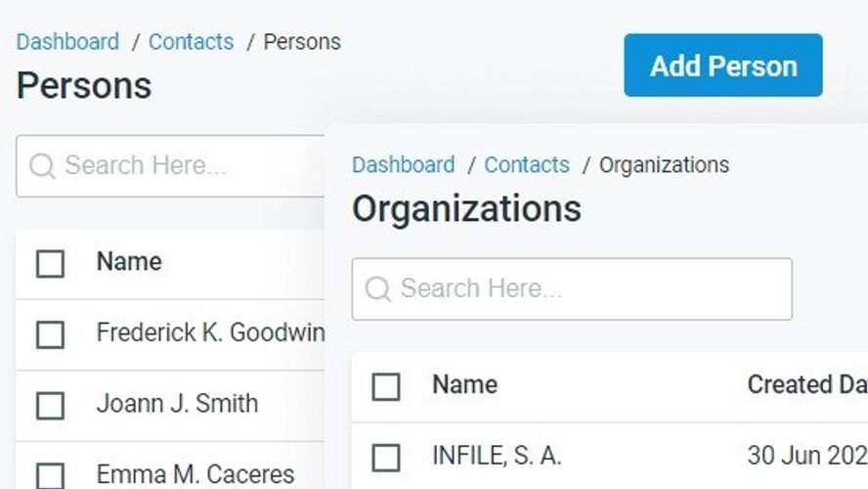Screen dimensions: 868x489
Task: Open the Dashboard link in the Organizations breadcrumb
Action: (404, 165)
